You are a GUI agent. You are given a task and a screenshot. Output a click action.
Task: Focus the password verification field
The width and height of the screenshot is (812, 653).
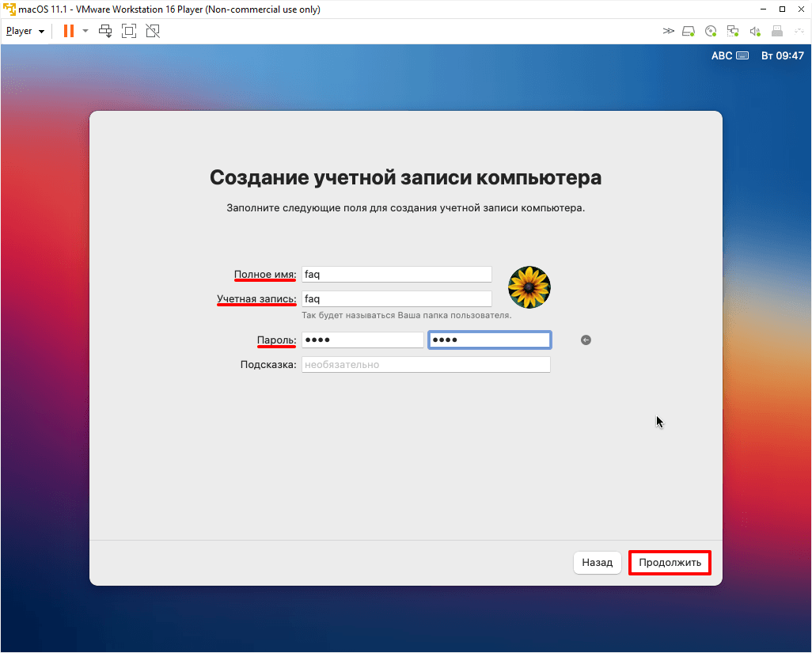(489, 340)
